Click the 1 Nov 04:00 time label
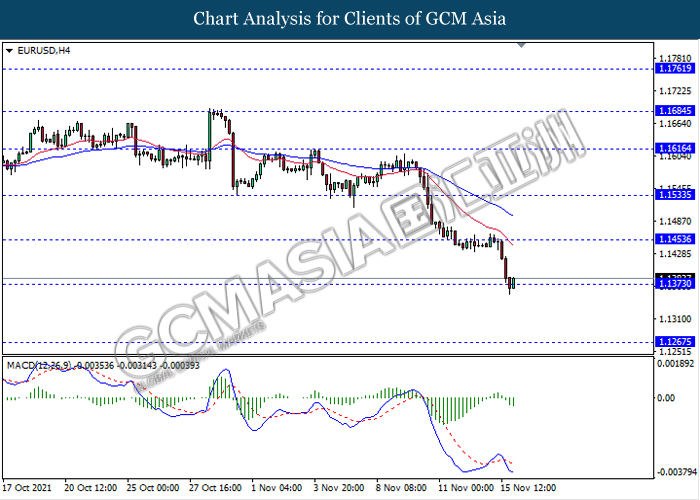Viewport: 700px width, 500px height. (x=277, y=488)
